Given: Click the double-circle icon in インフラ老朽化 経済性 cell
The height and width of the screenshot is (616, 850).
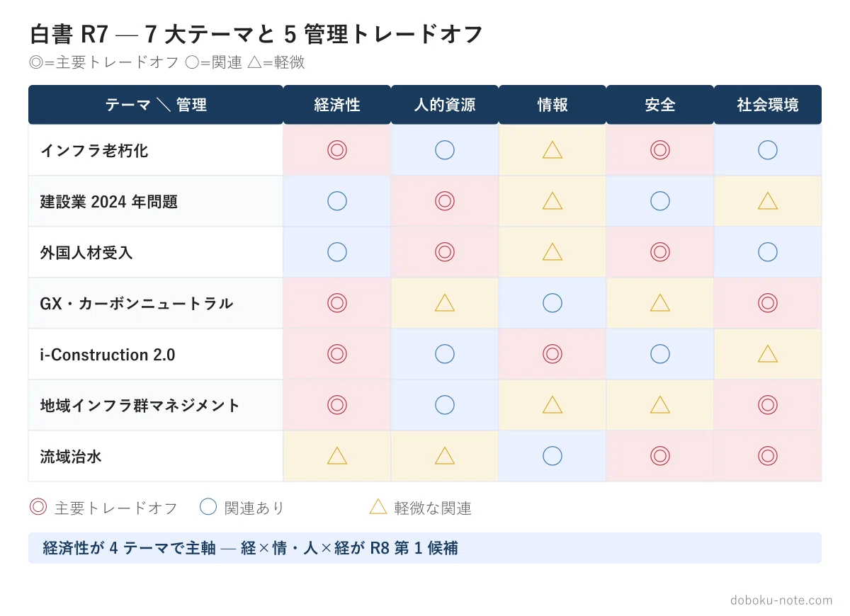Looking at the screenshot, I should click(x=337, y=150).
